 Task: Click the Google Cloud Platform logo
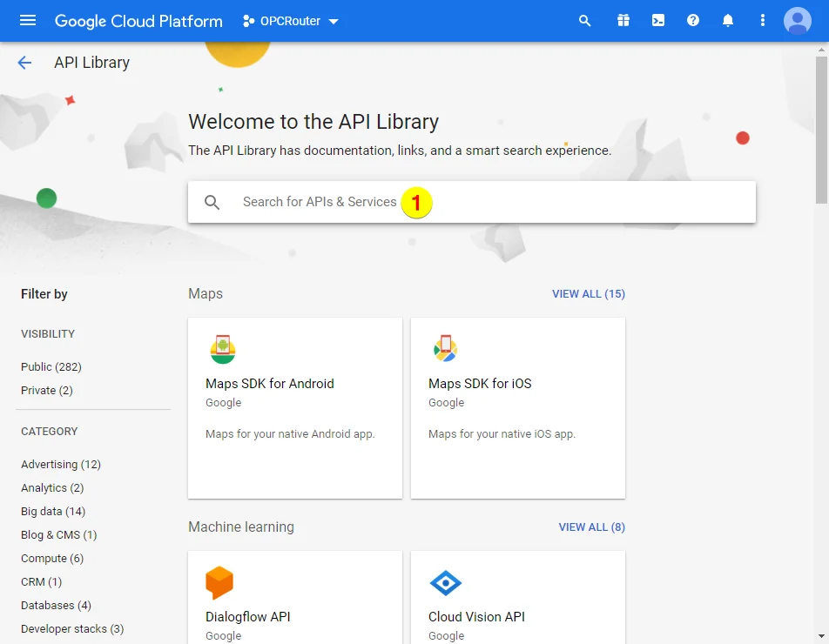pyautogui.click(x=138, y=21)
